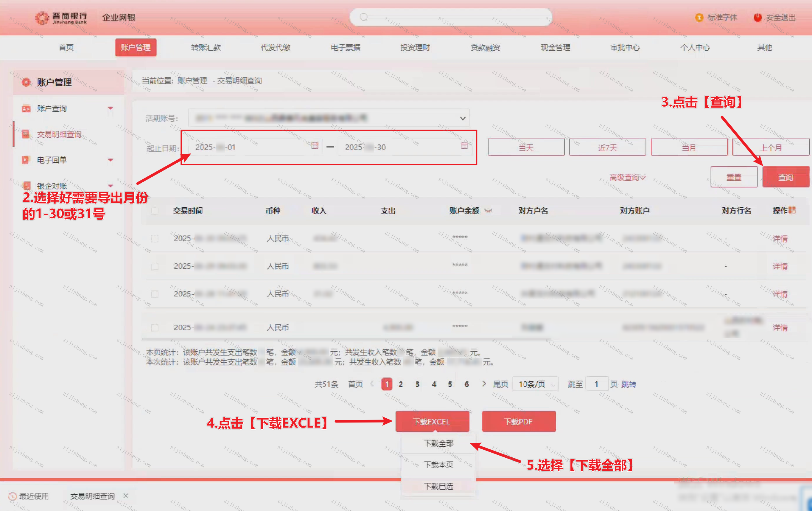Click the 安全退出 power icon
The image size is (812, 511).
point(758,18)
